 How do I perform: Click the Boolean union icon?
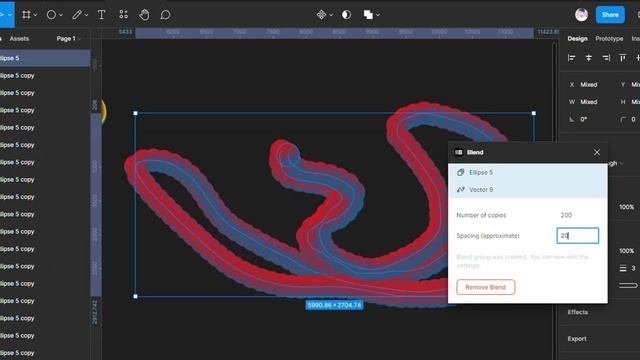tap(368, 15)
